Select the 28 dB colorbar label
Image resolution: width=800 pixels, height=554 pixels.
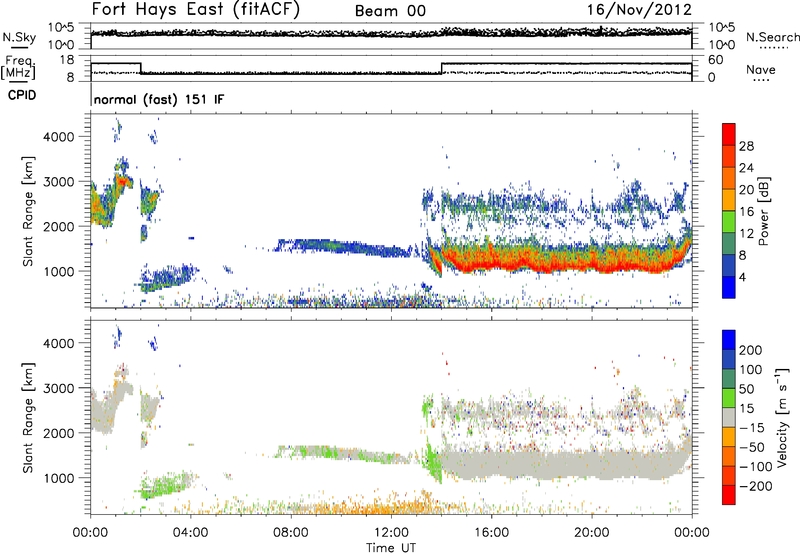[x=746, y=146]
